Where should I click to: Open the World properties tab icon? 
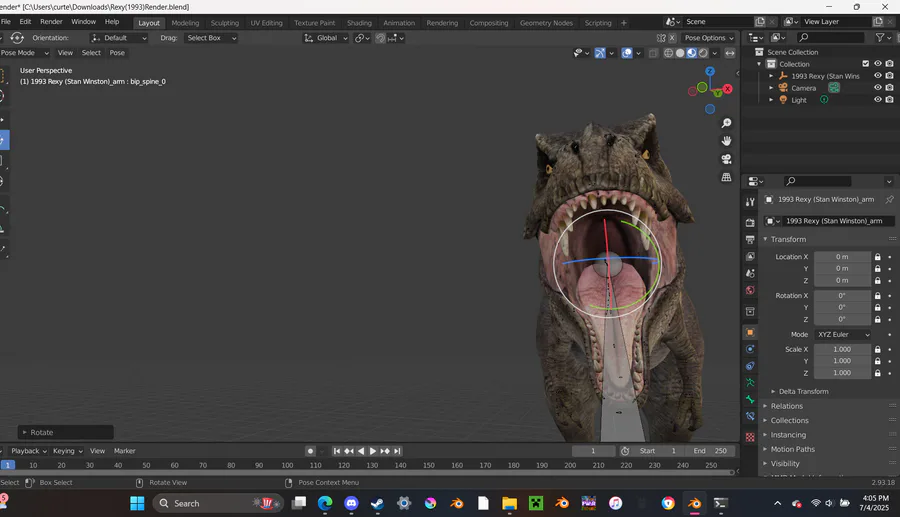(x=750, y=290)
